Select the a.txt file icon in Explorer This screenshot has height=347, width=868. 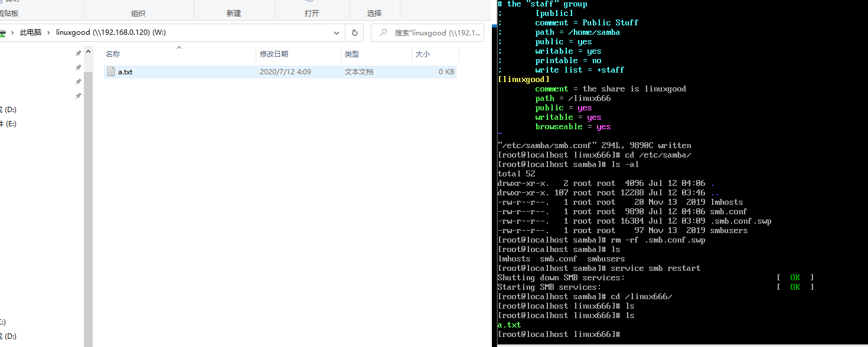pyautogui.click(x=110, y=72)
